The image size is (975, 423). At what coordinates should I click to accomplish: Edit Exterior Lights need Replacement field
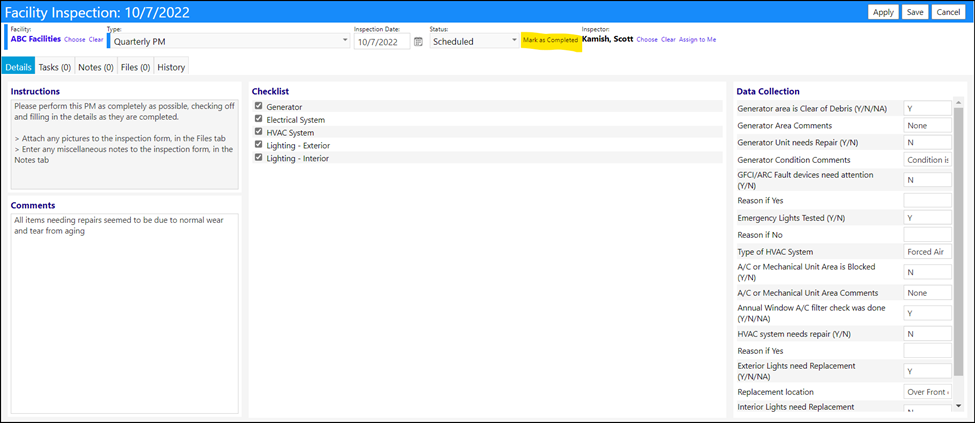(927, 371)
